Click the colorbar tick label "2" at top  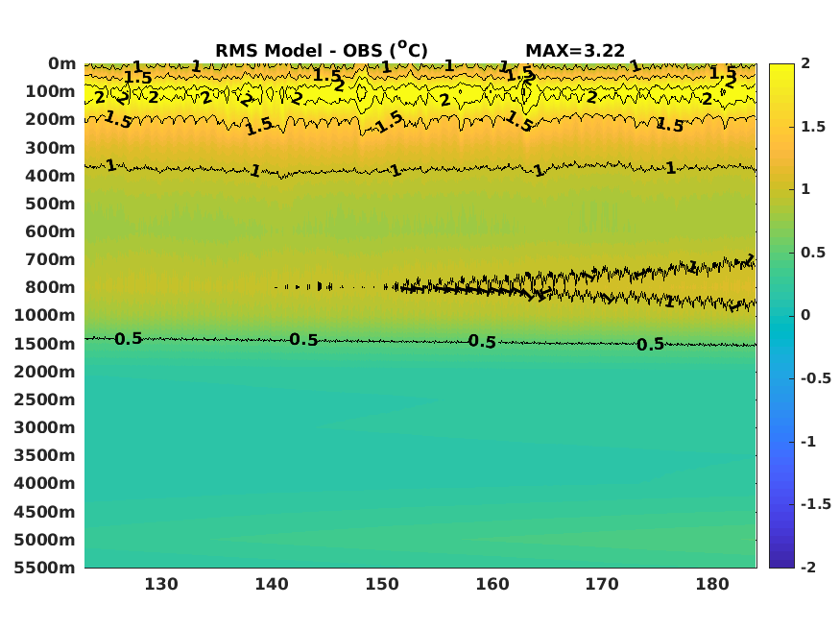pos(805,63)
